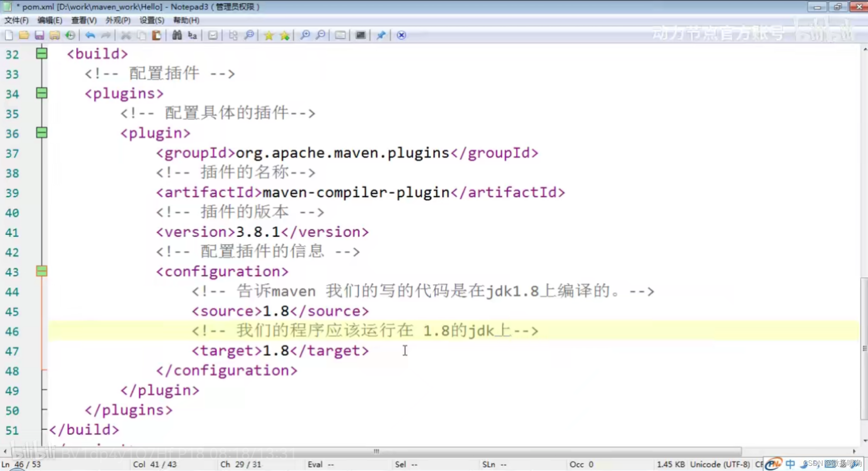Click the closing </build> tag
The height and width of the screenshot is (471, 868).
pos(84,430)
